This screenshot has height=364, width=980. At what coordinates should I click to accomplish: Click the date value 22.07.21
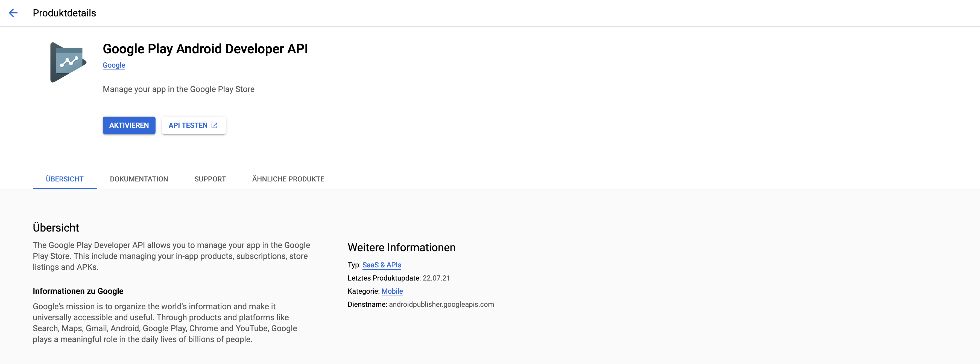point(436,278)
